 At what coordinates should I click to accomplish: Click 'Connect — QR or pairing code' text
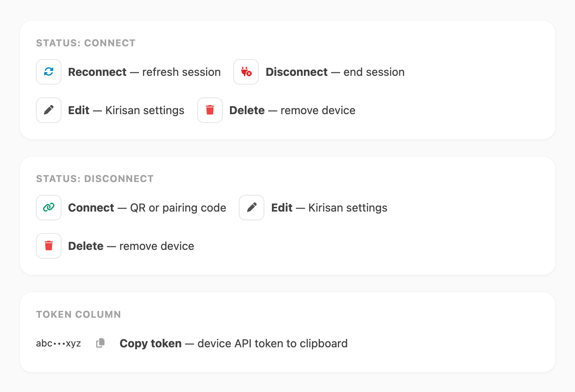(x=147, y=208)
